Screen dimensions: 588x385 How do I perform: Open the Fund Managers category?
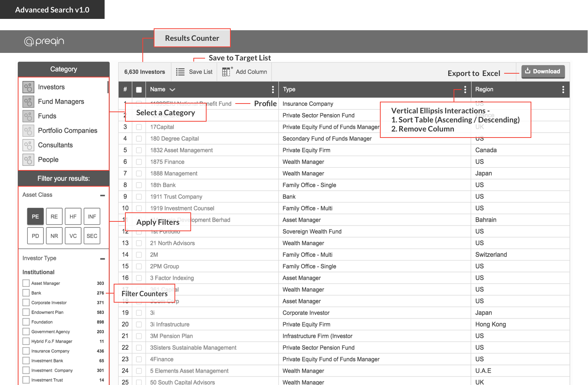coord(61,102)
